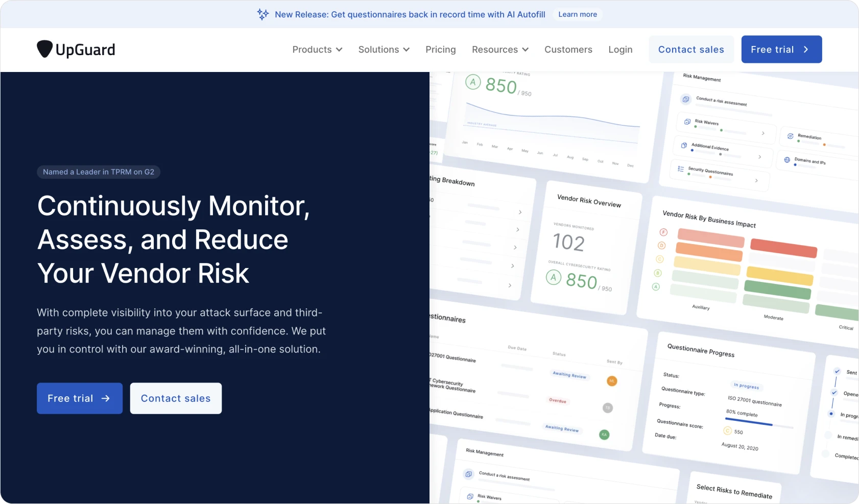Click the Risk Waivers row chevron
Screen dimensions: 859x504
pos(763,133)
